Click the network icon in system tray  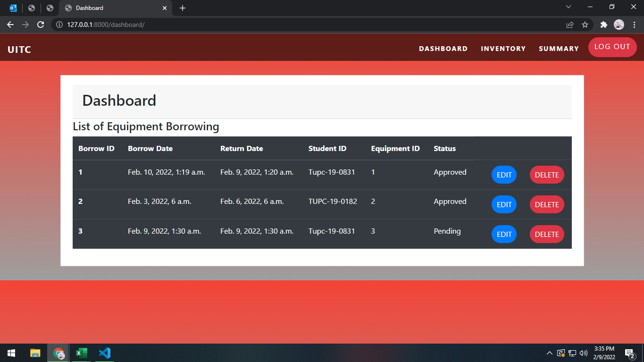coord(572,353)
